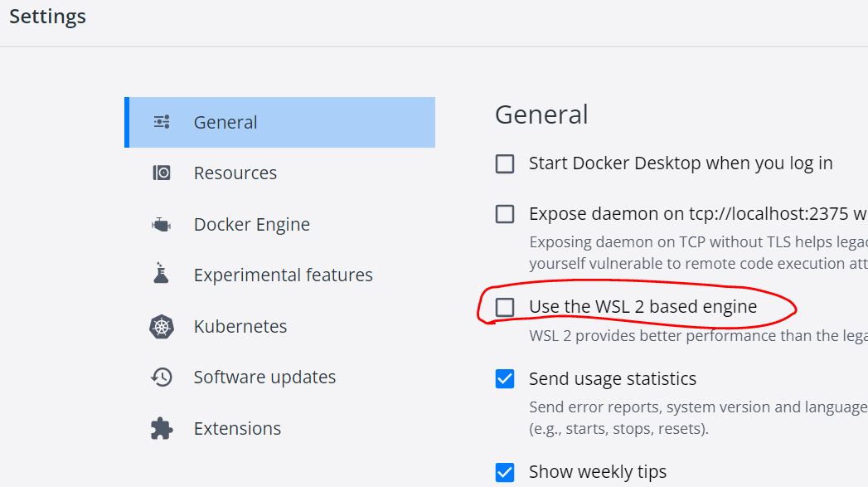Click the Docker Engine whale icon
The width and height of the screenshot is (868, 487).
pos(162,224)
